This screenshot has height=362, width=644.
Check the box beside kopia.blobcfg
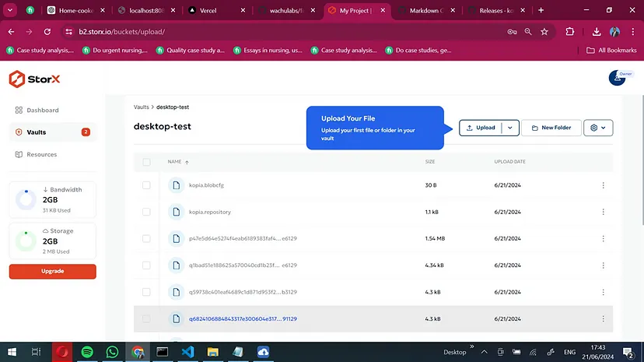click(x=146, y=185)
